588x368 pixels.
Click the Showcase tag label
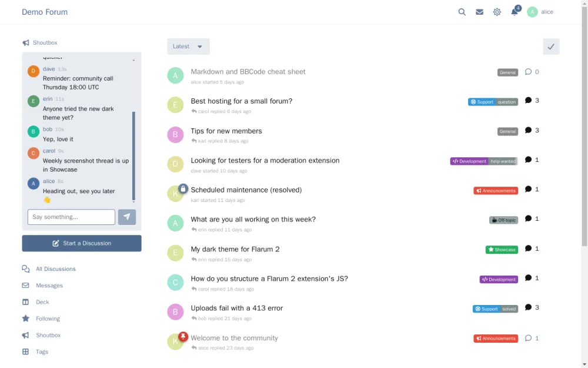502,250
